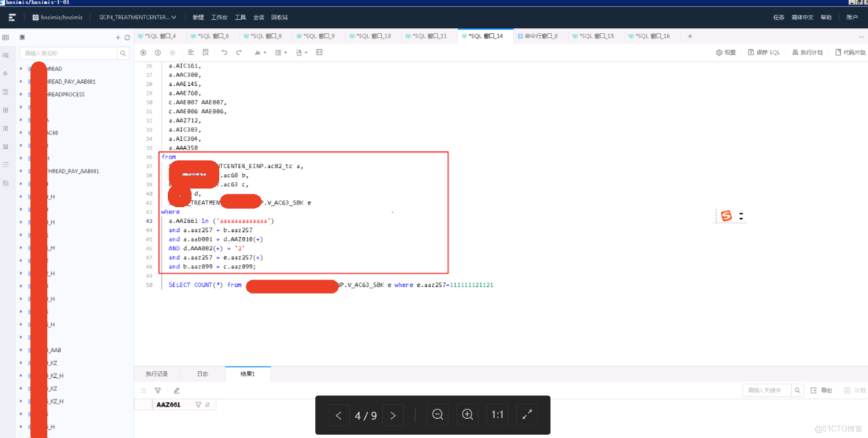Expand the first THREAD table node
The image size is (868, 438).
[21, 69]
